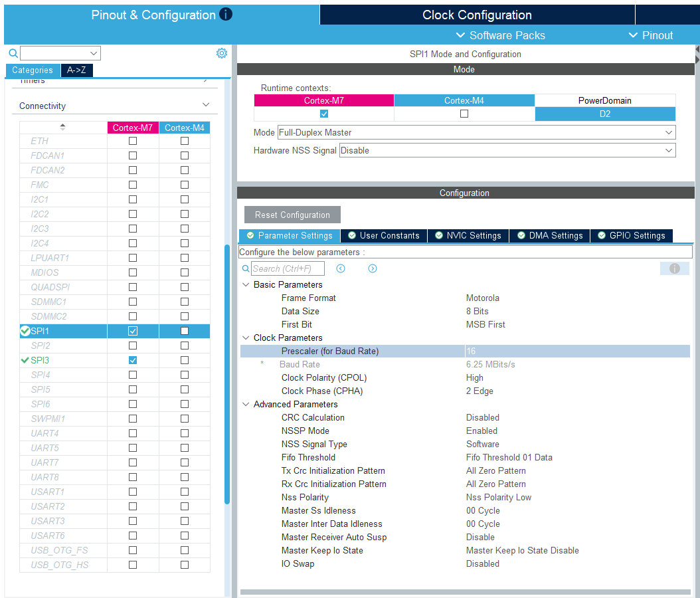Screen dimensions: 700x598
Task: Click the horizontal scrollbar below parameters
Action: 465,592
